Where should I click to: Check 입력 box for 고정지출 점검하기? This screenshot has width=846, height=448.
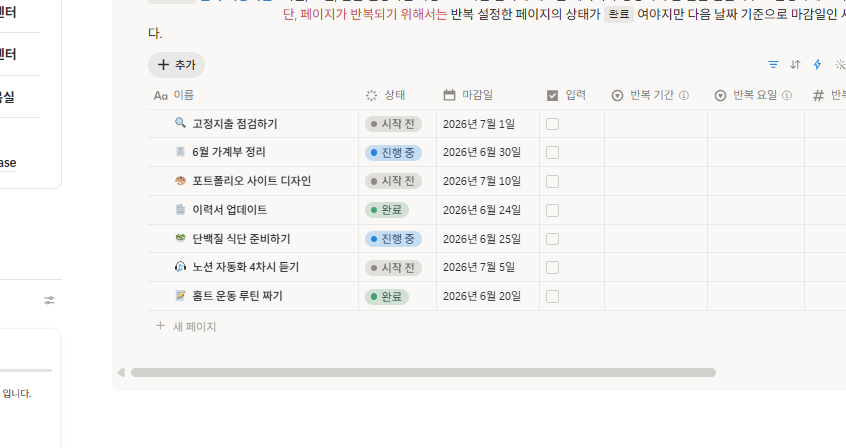point(552,124)
